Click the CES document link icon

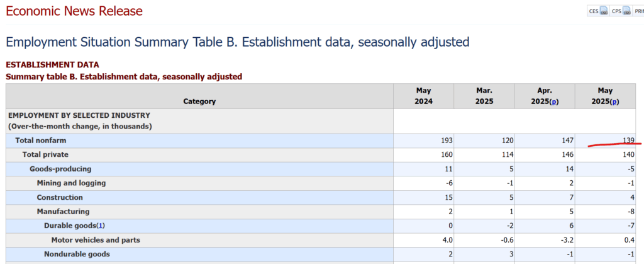coord(604,11)
